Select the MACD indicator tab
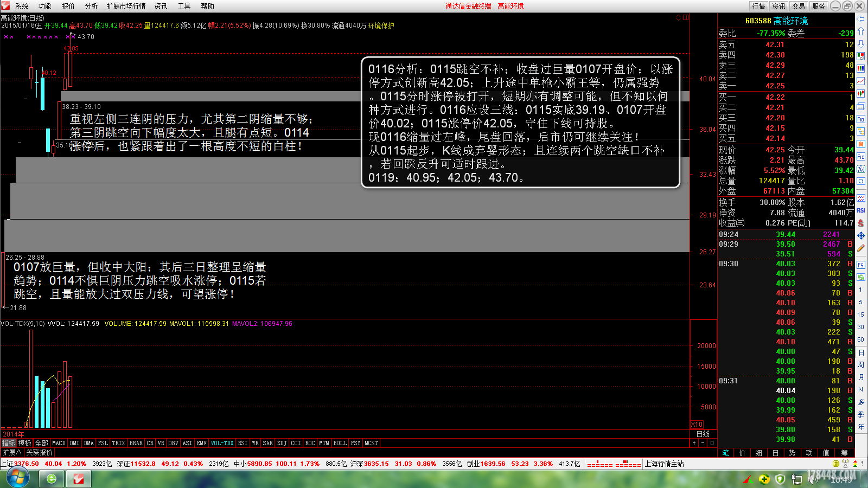Screen dimensions: 868x488 tap(59, 443)
